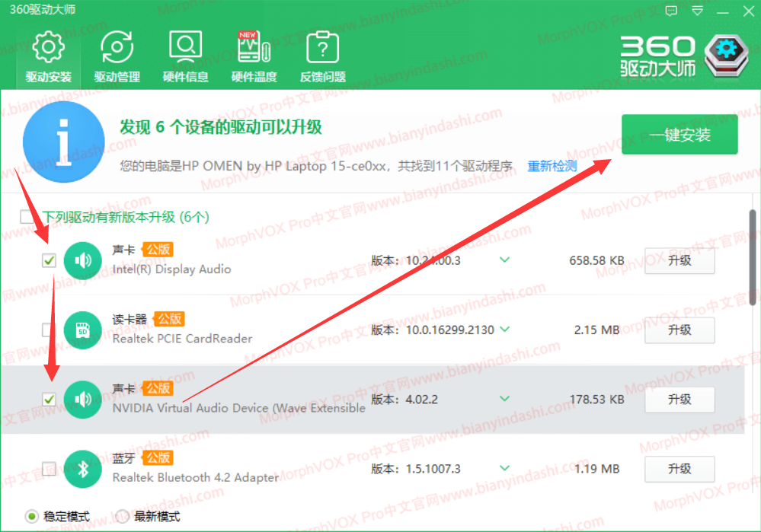761x532 pixels.
Task: Check the Realtek PCIE CardReader checkbox
Action: [49, 330]
